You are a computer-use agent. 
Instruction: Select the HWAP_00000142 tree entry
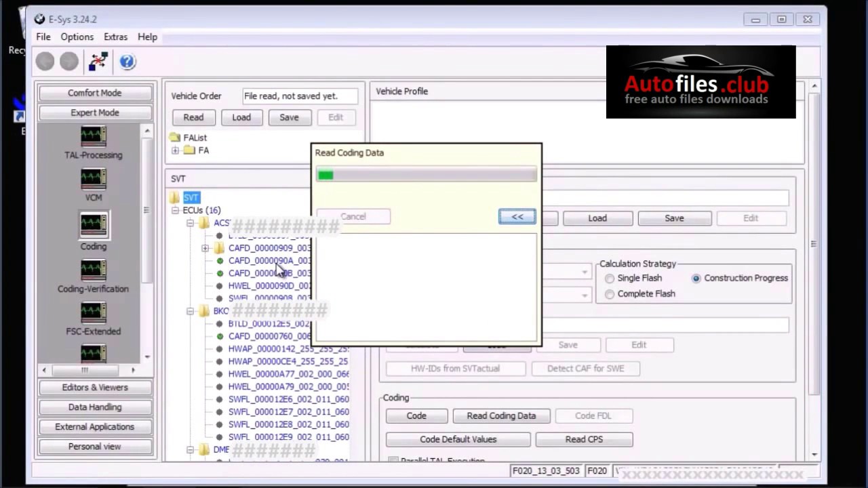tap(288, 349)
